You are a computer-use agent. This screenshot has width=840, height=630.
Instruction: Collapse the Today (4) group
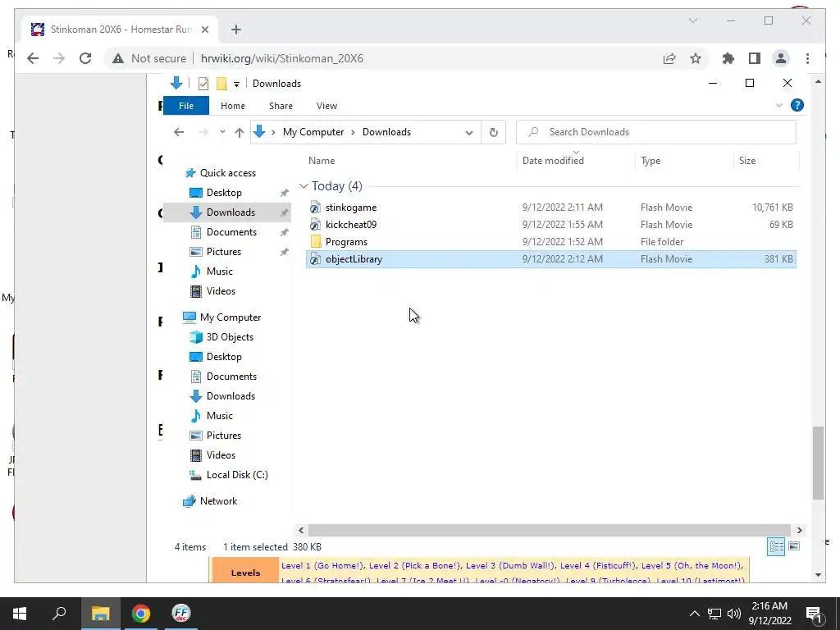click(x=304, y=186)
